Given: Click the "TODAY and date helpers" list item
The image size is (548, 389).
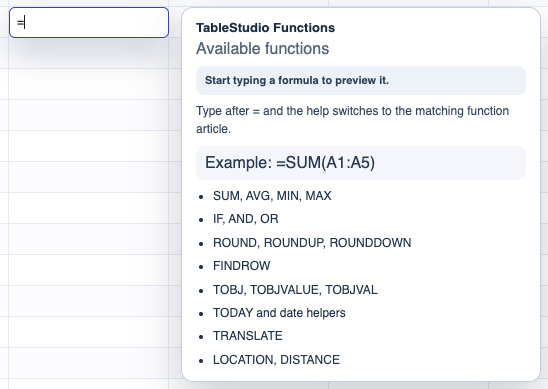Looking at the screenshot, I should (x=279, y=313).
